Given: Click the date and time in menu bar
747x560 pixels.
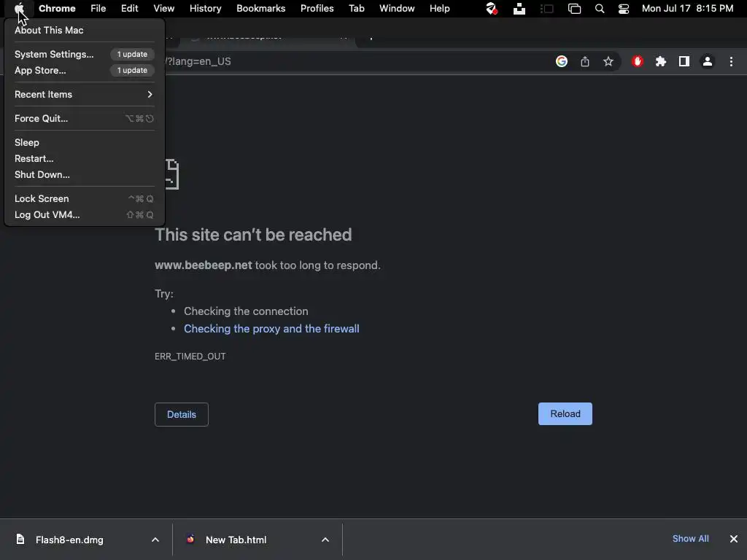Looking at the screenshot, I should [x=687, y=8].
